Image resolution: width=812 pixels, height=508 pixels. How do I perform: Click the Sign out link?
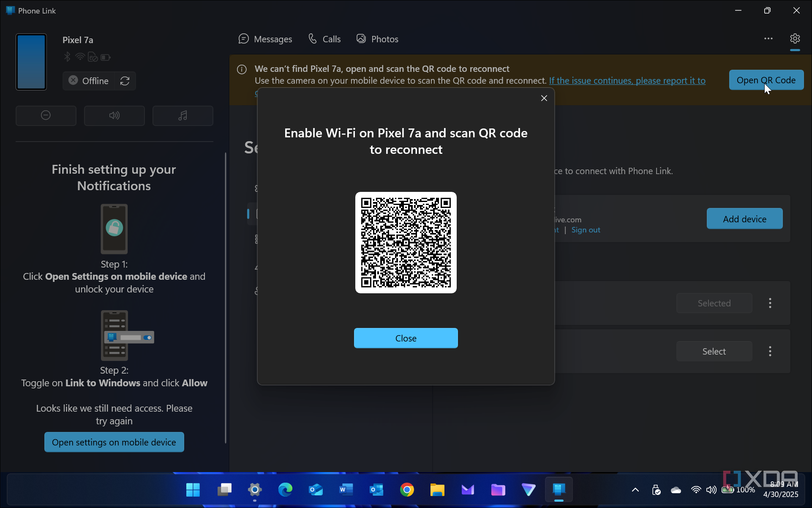point(586,230)
